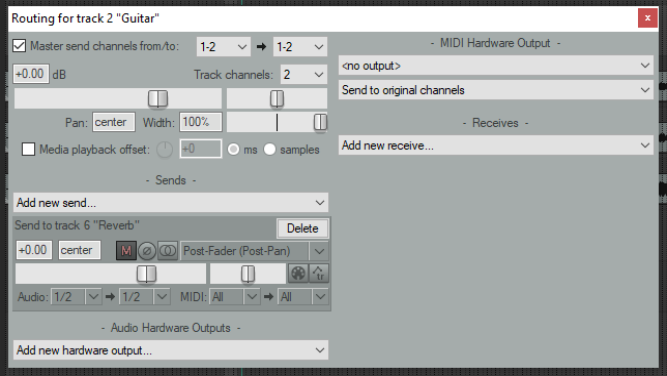Open master send source channels 1-2 dropdown

pyautogui.click(x=223, y=46)
